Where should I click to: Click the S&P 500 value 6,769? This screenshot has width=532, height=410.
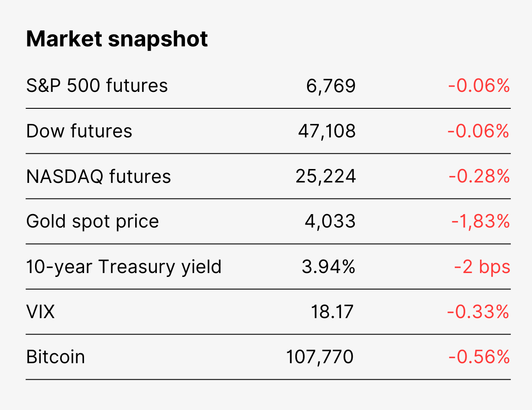pyautogui.click(x=331, y=86)
